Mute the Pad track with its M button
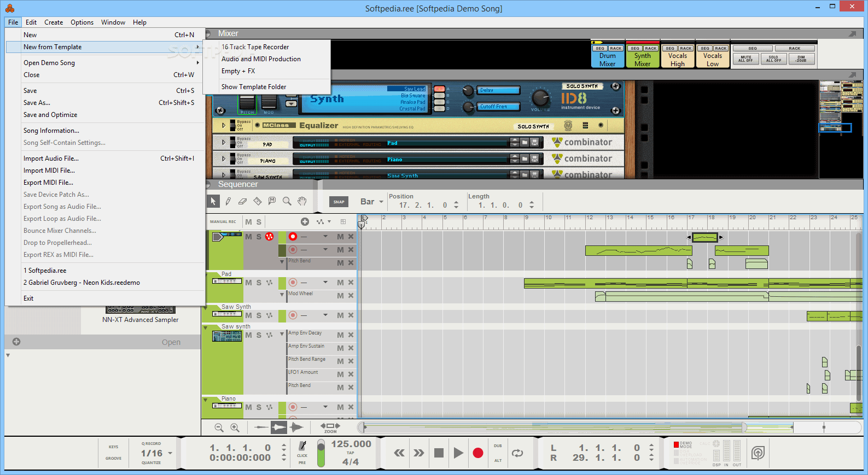 point(248,283)
